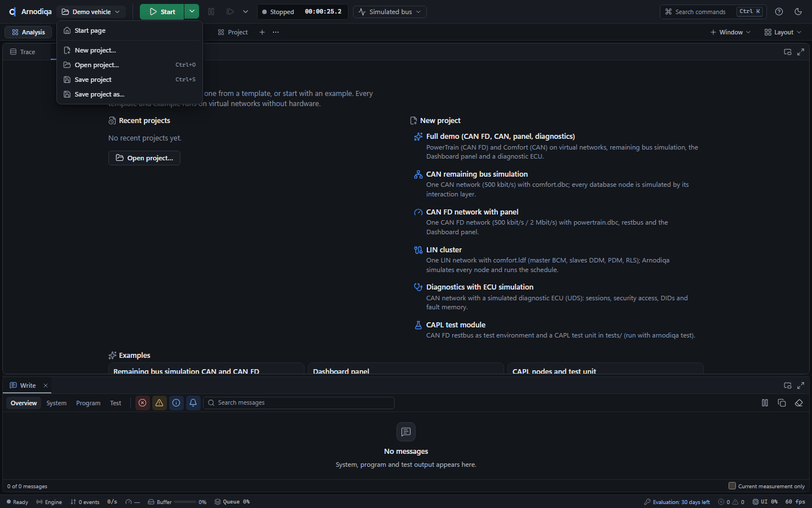This screenshot has width=812, height=508.
Task: Switch to the System messages tab
Action: click(56, 403)
